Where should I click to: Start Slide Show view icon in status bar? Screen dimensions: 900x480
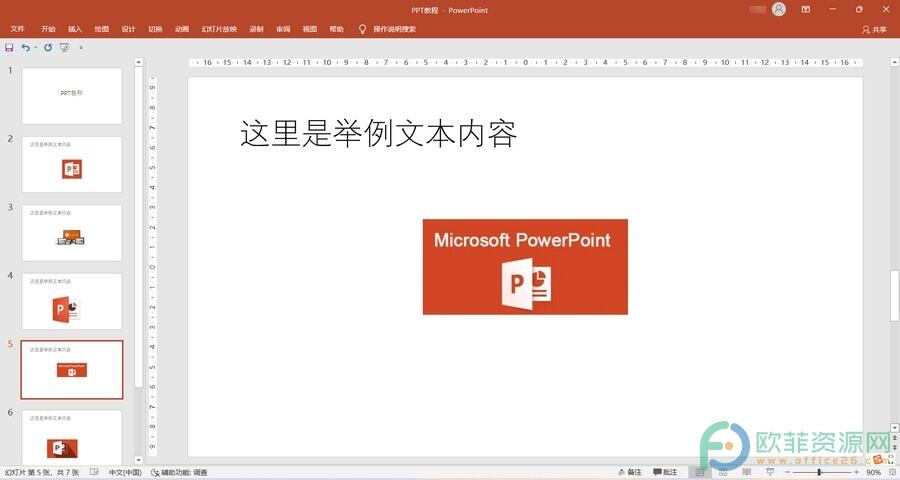click(770, 472)
